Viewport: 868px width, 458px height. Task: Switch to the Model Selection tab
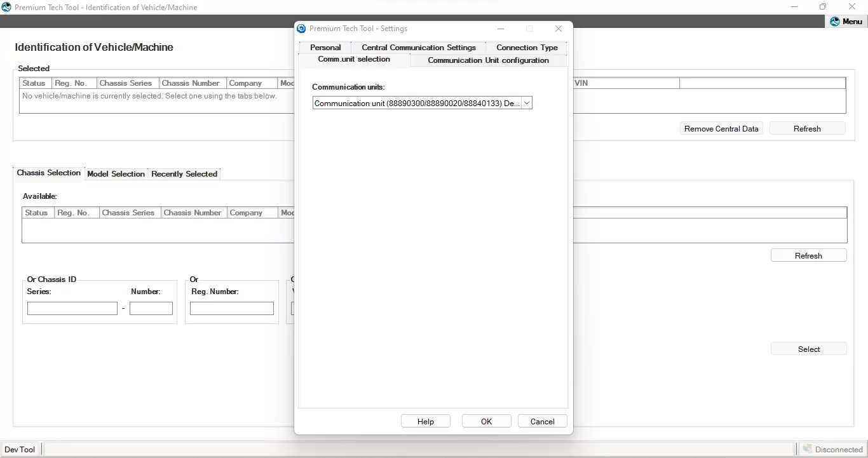click(116, 173)
